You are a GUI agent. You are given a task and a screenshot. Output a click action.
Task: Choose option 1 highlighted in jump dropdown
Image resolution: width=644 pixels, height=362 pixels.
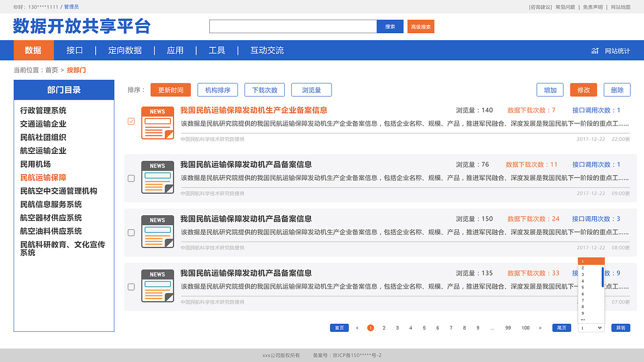point(591,261)
